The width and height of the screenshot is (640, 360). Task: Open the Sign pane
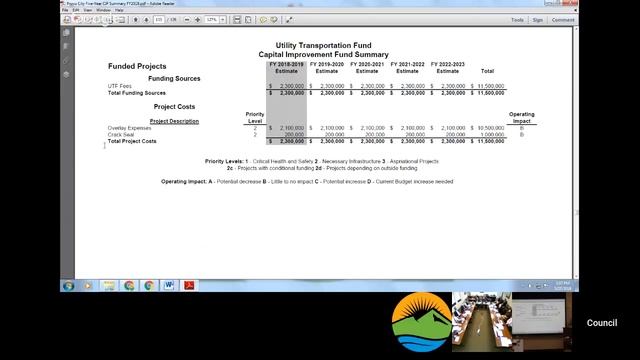pos(538,20)
